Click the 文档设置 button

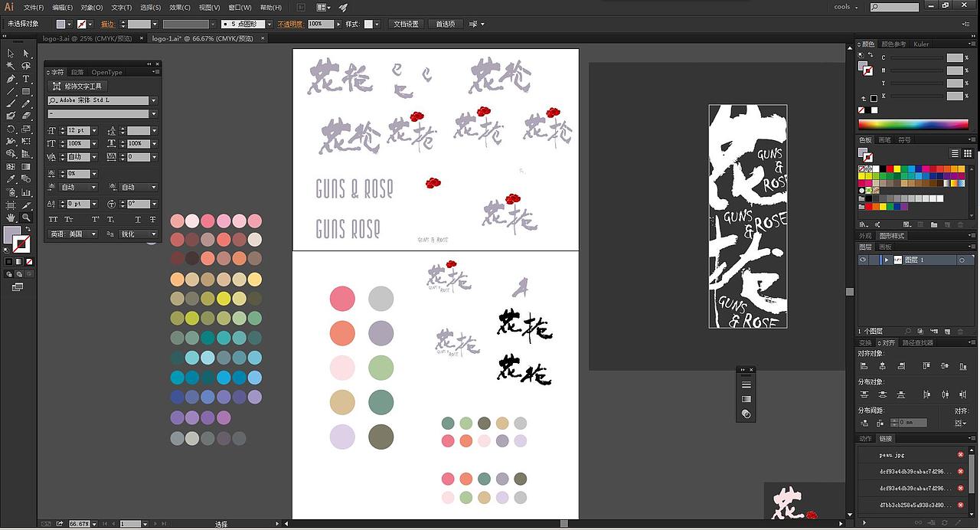tap(406, 25)
